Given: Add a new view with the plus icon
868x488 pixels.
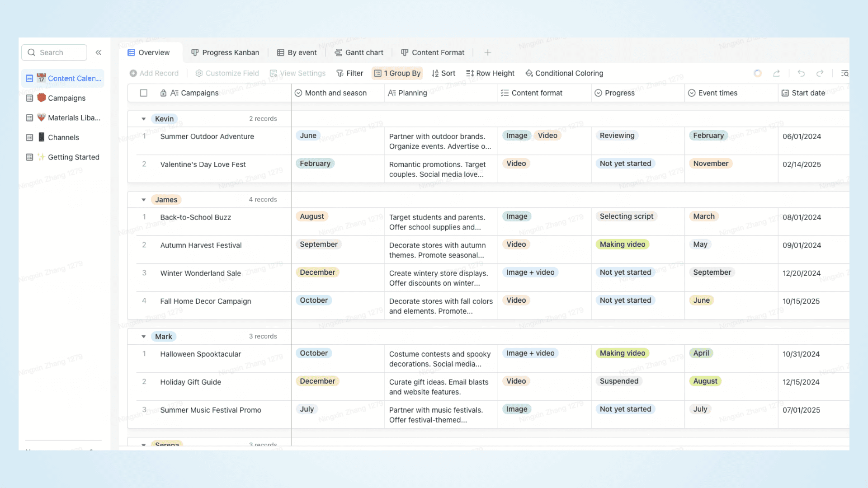Looking at the screenshot, I should (487, 52).
